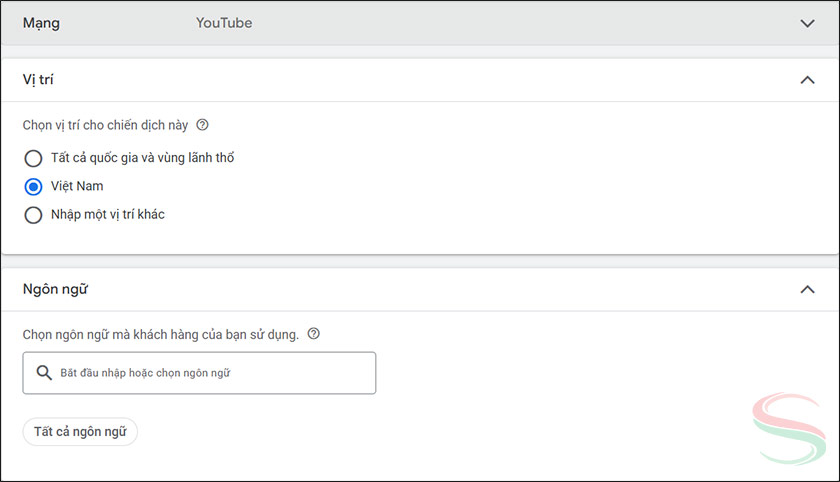Click the Ngôn ngữ section title

click(55, 290)
